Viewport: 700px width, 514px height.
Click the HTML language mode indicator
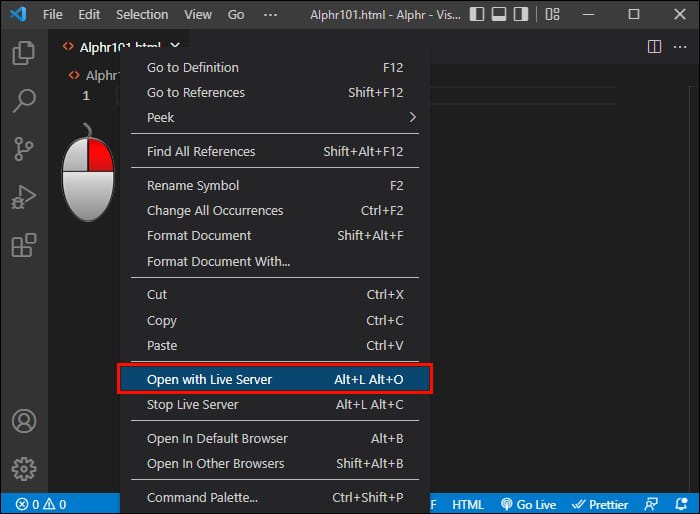(468, 504)
